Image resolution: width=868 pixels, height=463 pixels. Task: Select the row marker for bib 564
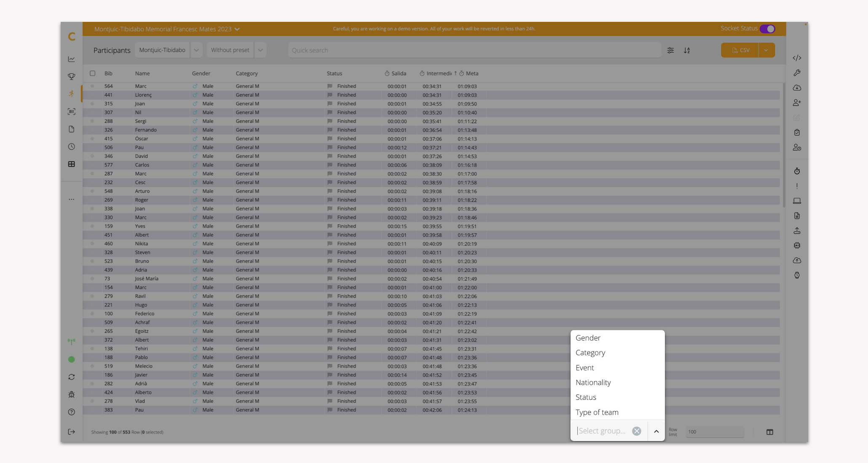click(92, 86)
